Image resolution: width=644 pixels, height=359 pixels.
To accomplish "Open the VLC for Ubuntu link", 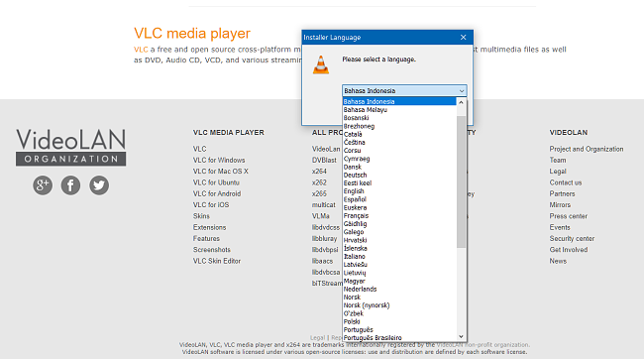I will [216, 182].
